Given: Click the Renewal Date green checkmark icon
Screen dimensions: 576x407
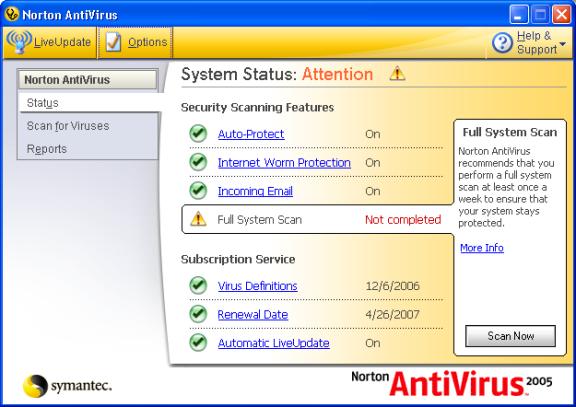Looking at the screenshot, I should (198, 314).
